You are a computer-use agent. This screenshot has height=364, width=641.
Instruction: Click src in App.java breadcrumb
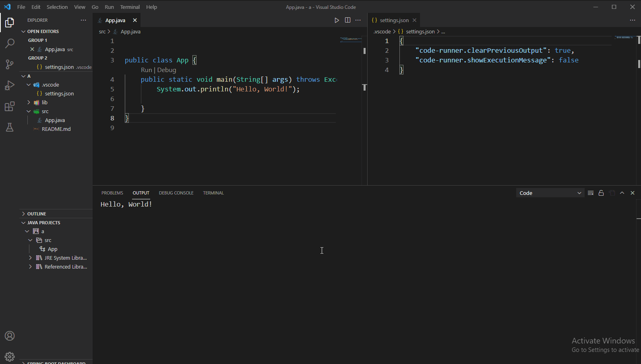point(102,31)
